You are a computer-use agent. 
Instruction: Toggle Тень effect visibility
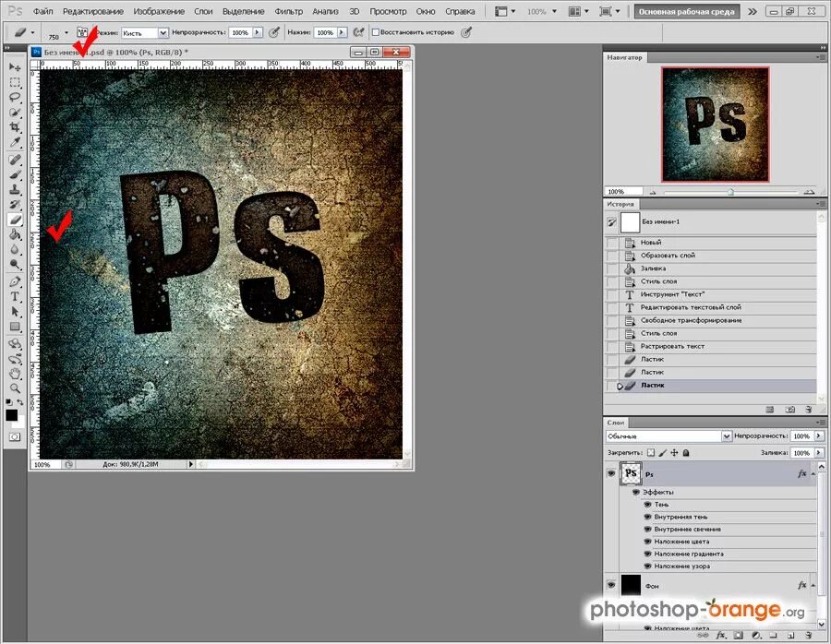pos(647,504)
